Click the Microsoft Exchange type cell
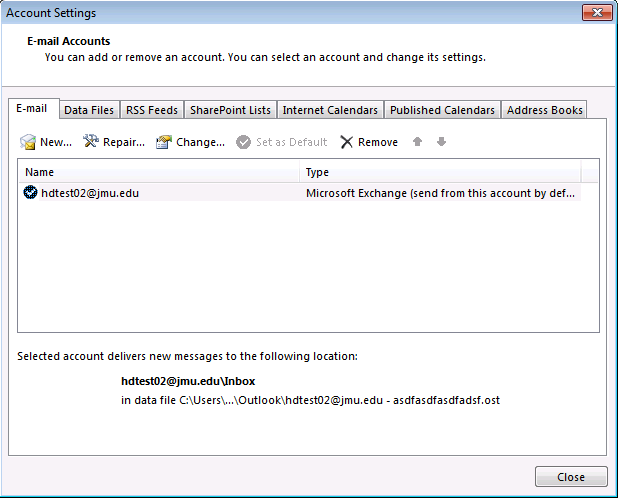This screenshot has height=498, width=619. [x=440, y=193]
